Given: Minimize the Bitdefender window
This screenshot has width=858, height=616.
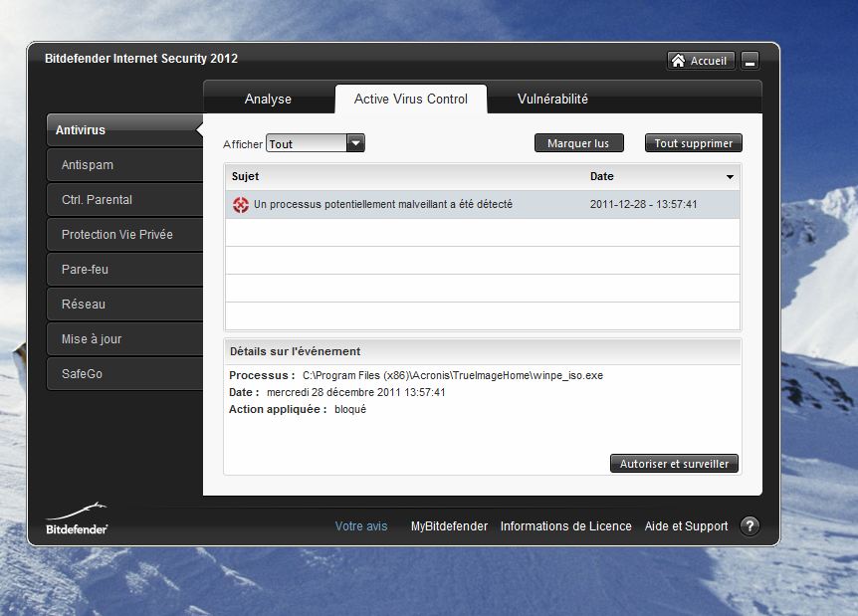Looking at the screenshot, I should (751, 61).
